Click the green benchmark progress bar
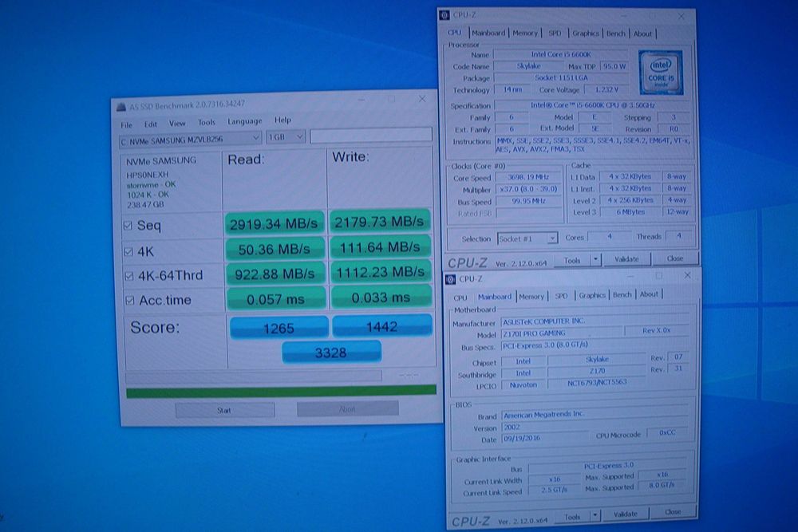The image size is (798, 532). [x=282, y=391]
